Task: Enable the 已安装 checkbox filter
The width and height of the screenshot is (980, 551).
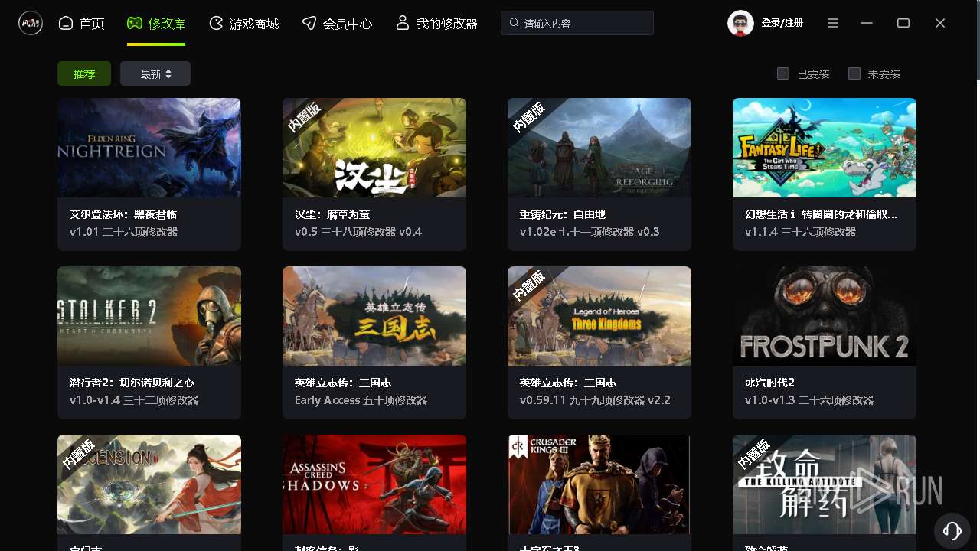Action: pyautogui.click(x=783, y=73)
